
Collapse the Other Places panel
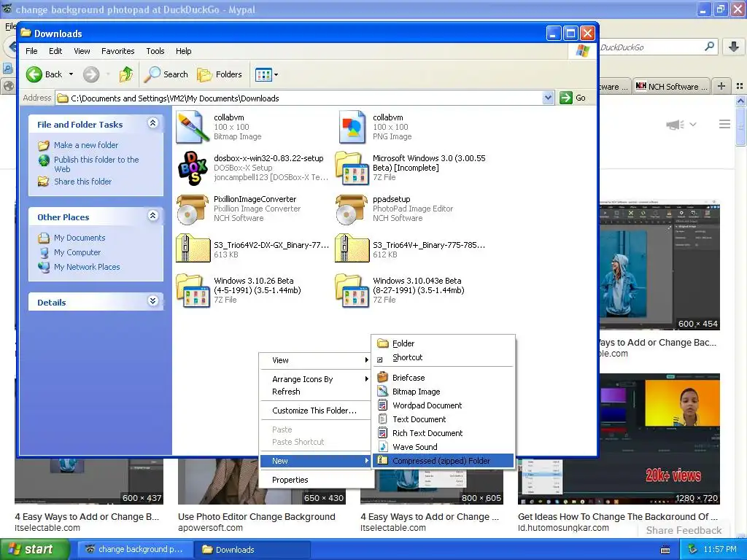pos(153,216)
